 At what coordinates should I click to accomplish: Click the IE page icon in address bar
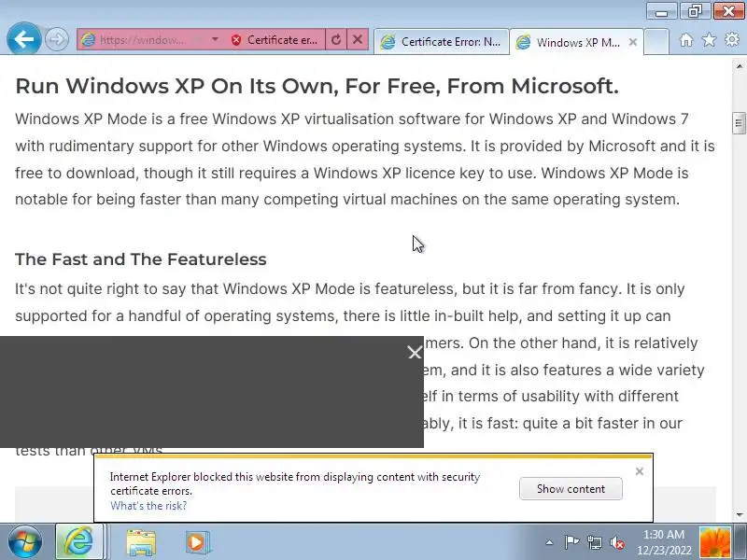(88, 40)
